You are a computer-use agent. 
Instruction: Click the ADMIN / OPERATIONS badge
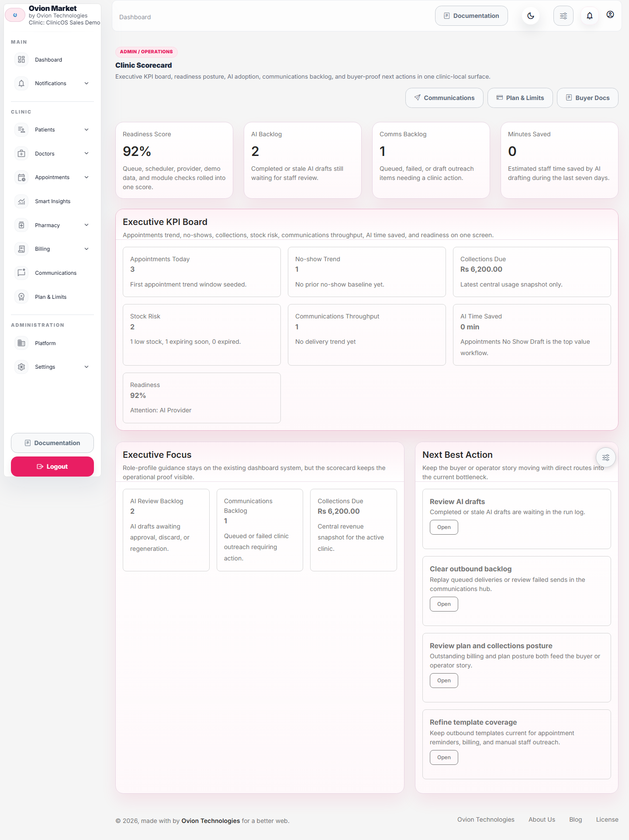(x=146, y=52)
